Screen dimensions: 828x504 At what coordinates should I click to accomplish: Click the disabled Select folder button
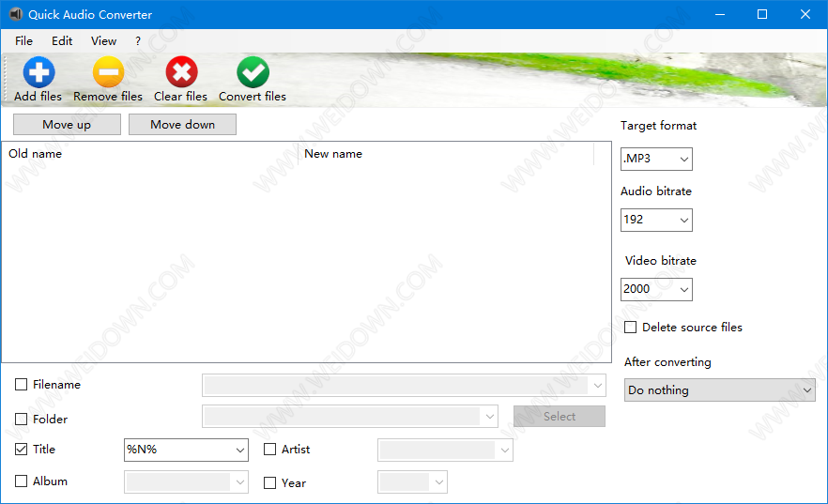click(x=560, y=417)
